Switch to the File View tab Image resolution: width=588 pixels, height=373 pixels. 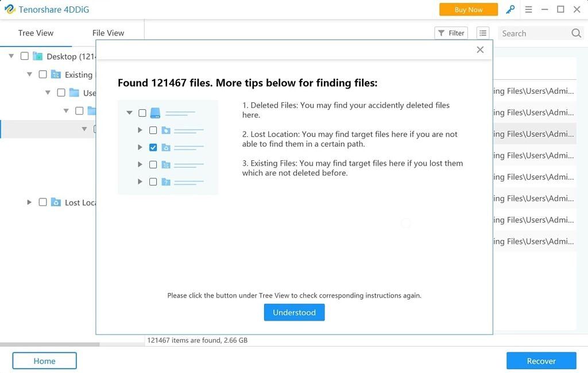coord(107,33)
